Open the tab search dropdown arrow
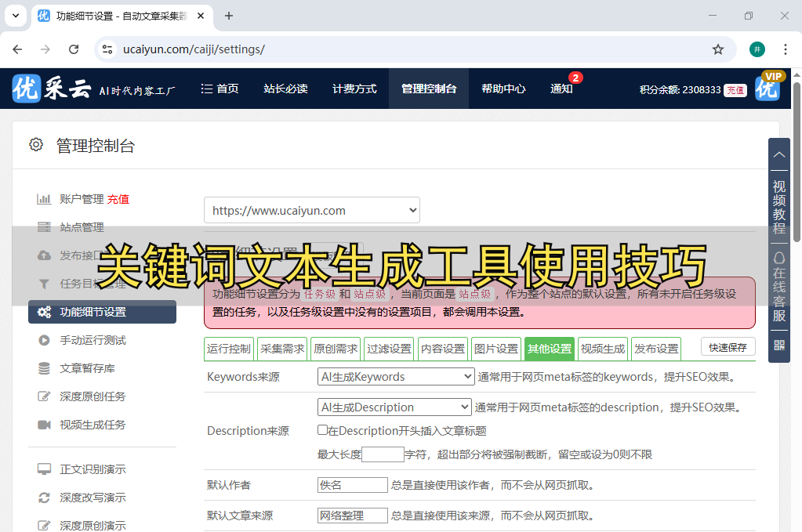 coord(16,16)
